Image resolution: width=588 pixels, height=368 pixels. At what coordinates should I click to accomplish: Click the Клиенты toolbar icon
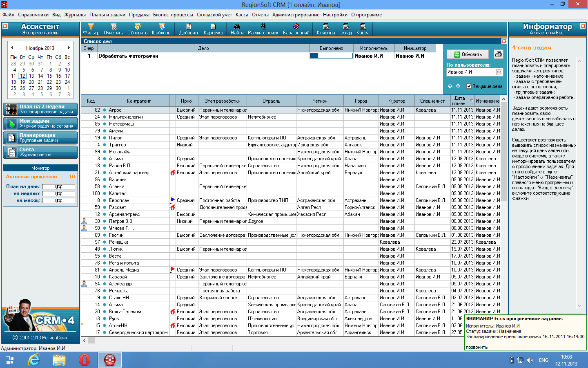[x=326, y=29]
